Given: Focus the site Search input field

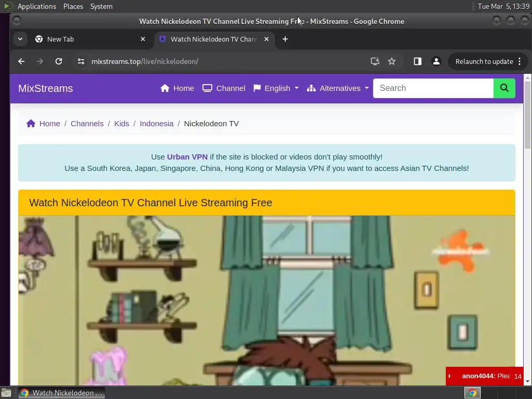Looking at the screenshot, I should tap(433, 88).
